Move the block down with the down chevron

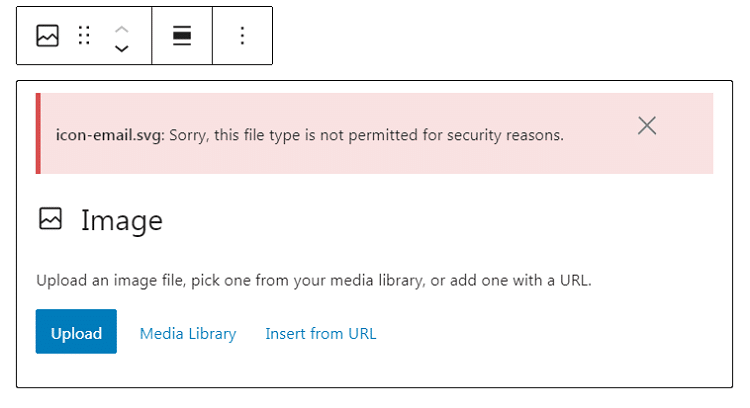click(x=122, y=48)
